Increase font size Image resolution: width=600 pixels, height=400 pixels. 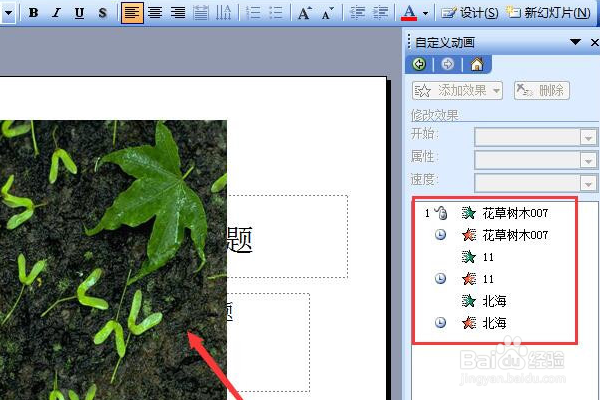[x=305, y=13]
